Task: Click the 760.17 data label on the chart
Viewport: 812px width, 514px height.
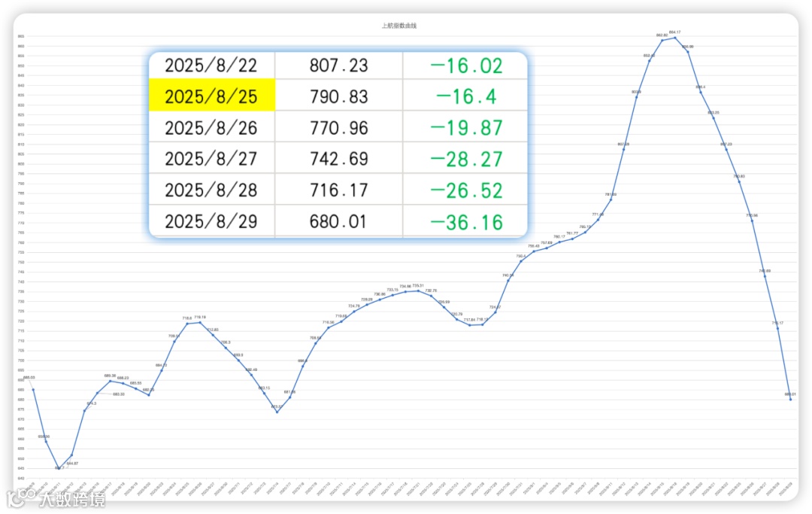Action: click(559, 236)
